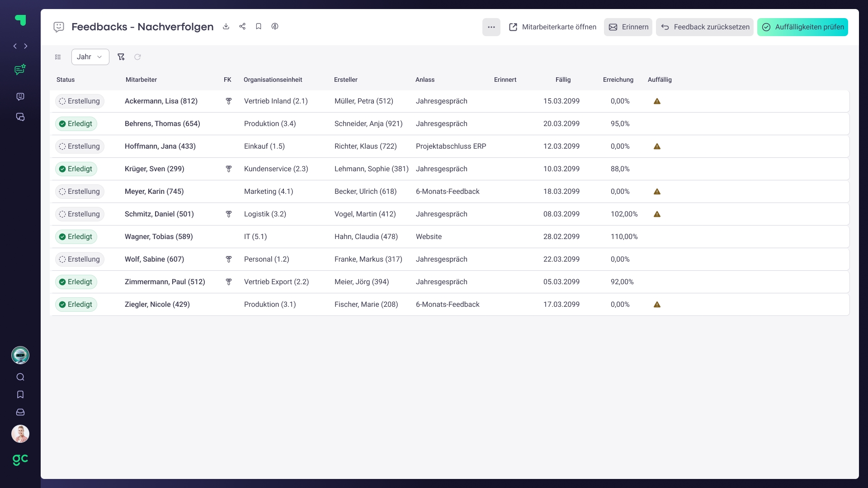Navigate forward with the right chevron in the sidebar
868x488 pixels.
coord(26,46)
